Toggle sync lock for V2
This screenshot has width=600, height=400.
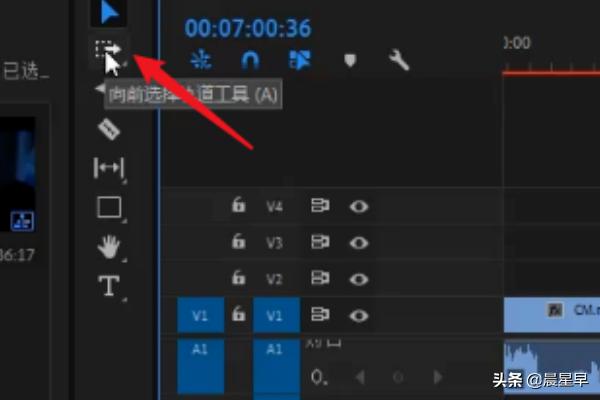[320, 278]
